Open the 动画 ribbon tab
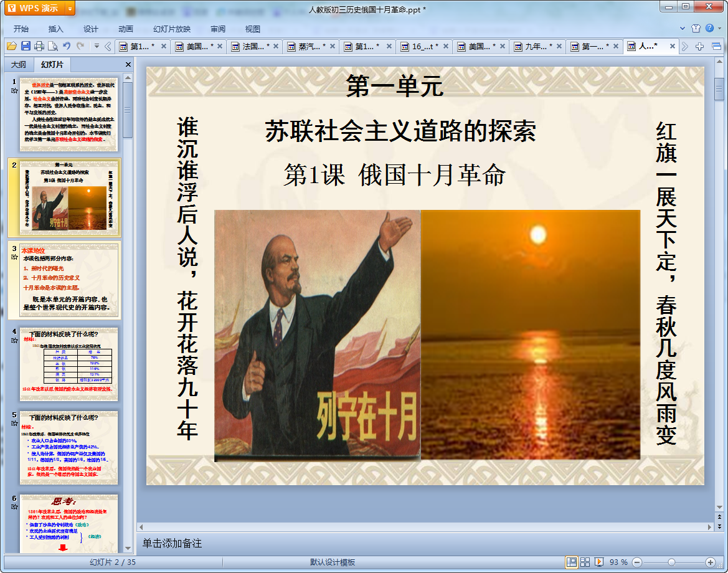This screenshot has height=573, width=728. [x=125, y=29]
